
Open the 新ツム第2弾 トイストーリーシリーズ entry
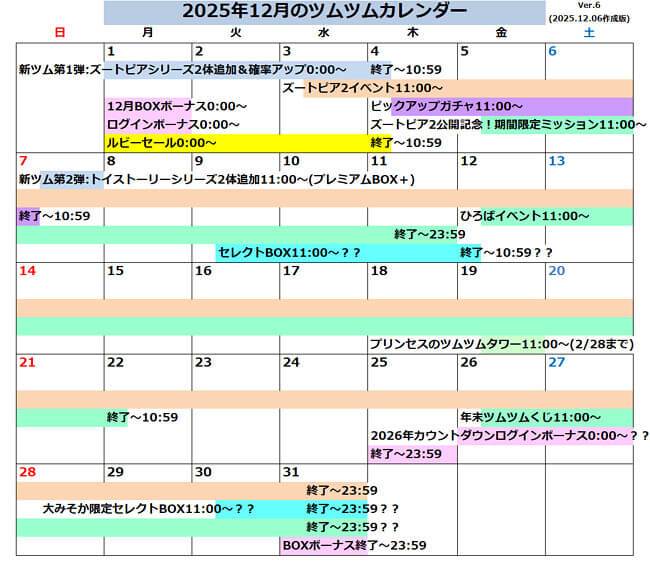(x=216, y=180)
